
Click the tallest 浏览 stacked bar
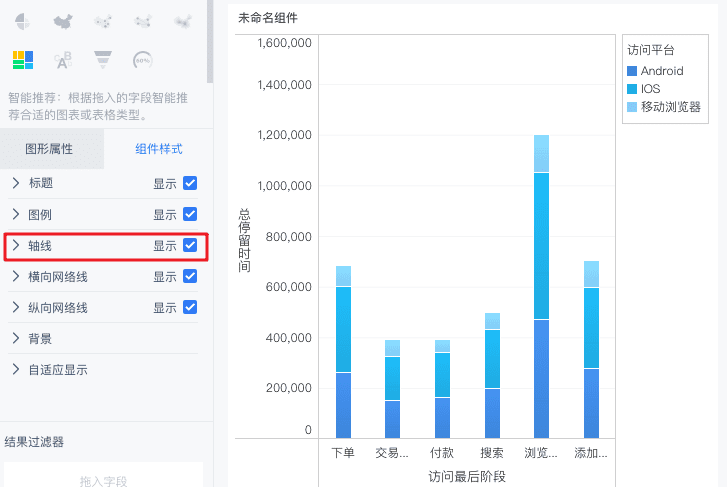(542, 287)
